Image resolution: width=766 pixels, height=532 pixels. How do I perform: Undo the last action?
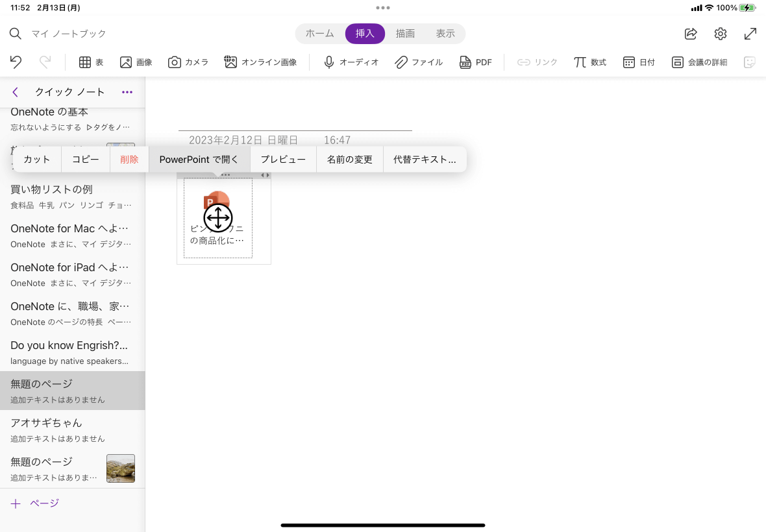pyautogui.click(x=16, y=62)
